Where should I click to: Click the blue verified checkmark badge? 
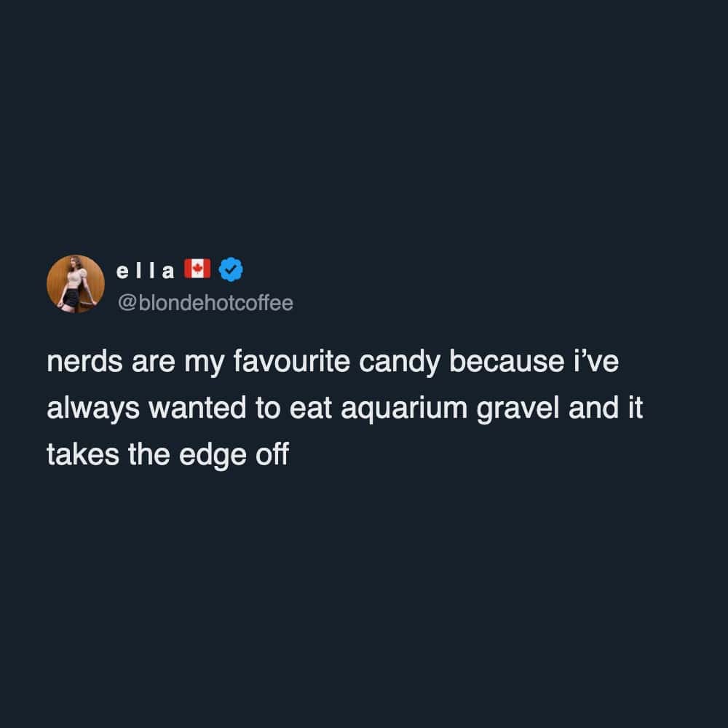(232, 270)
